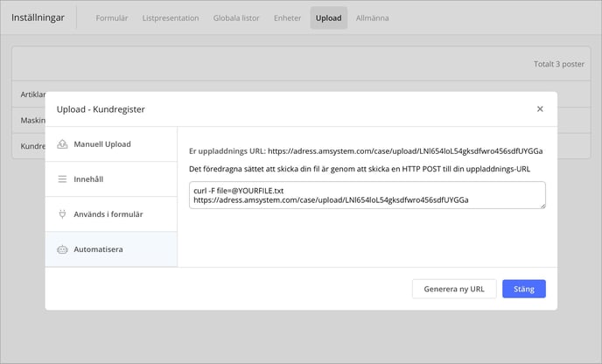This screenshot has height=364, width=602.
Task: Select the Upload tab in settings
Action: pos(329,18)
